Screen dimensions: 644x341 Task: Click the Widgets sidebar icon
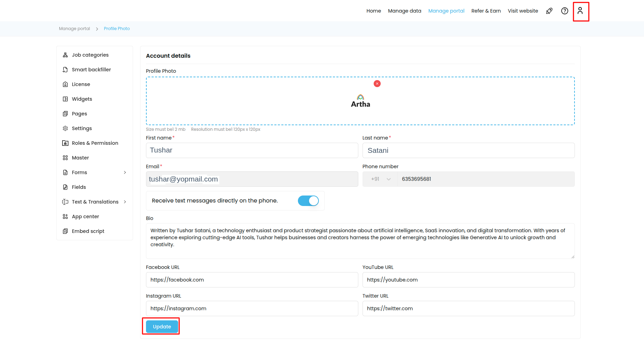[x=65, y=99]
